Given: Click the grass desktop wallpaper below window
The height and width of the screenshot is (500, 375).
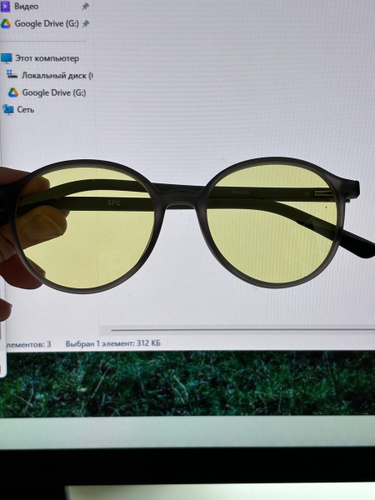Looking at the screenshot, I should click(187, 383).
